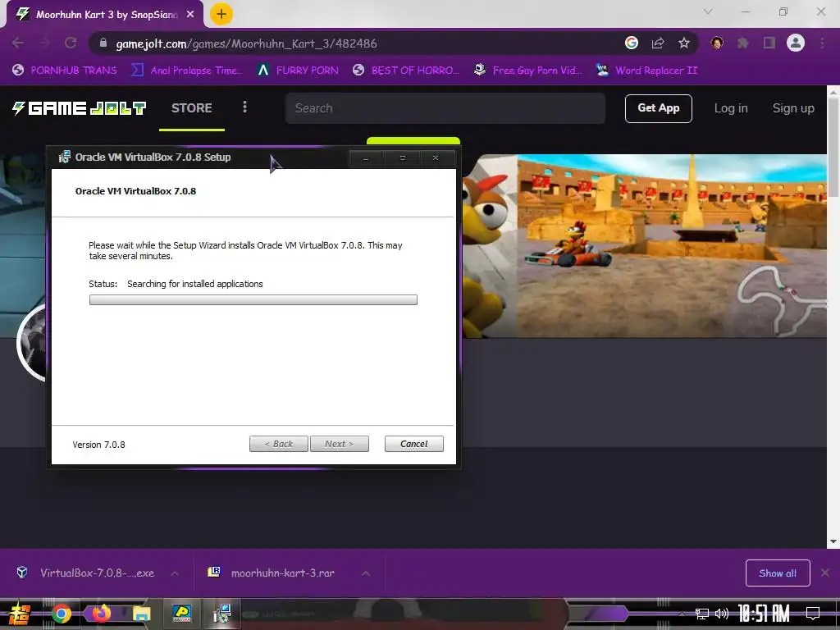Toggle the Chrome side panel icon
Image resolution: width=840 pixels, height=630 pixels.
tap(769, 43)
